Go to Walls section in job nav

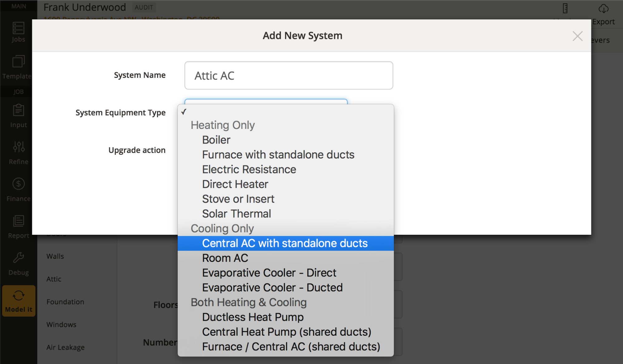(55, 256)
